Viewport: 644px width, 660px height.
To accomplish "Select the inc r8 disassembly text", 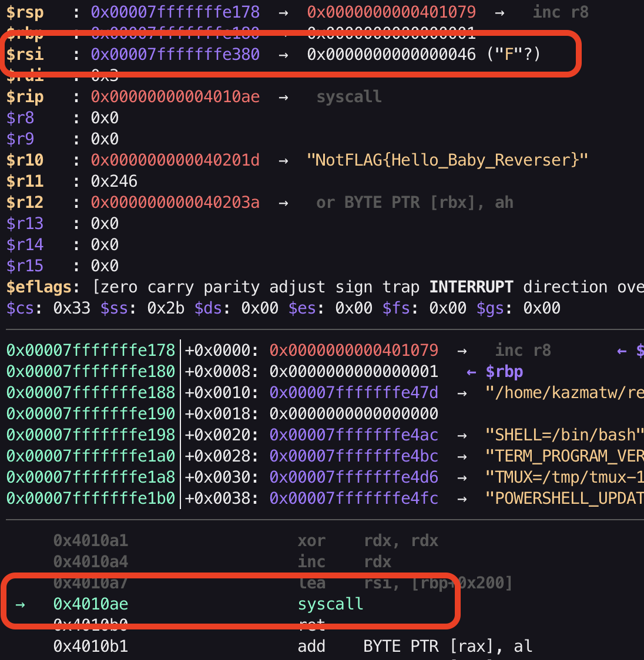I will tap(524, 350).
